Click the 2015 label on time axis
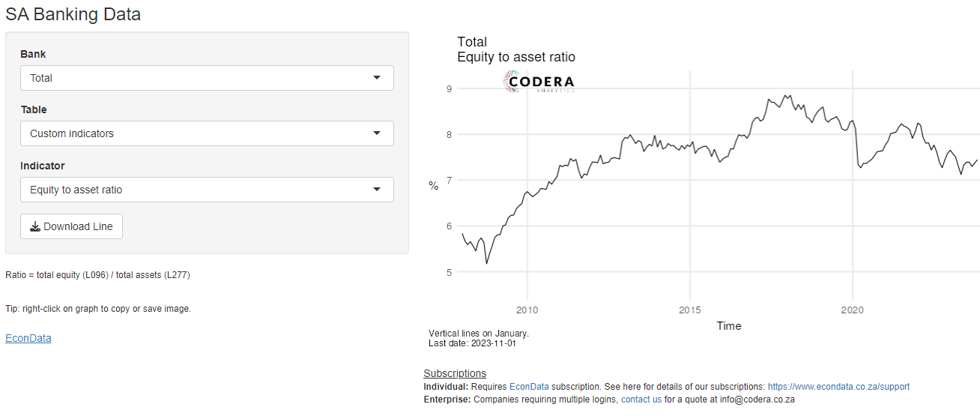The height and width of the screenshot is (419, 980). click(x=690, y=310)
